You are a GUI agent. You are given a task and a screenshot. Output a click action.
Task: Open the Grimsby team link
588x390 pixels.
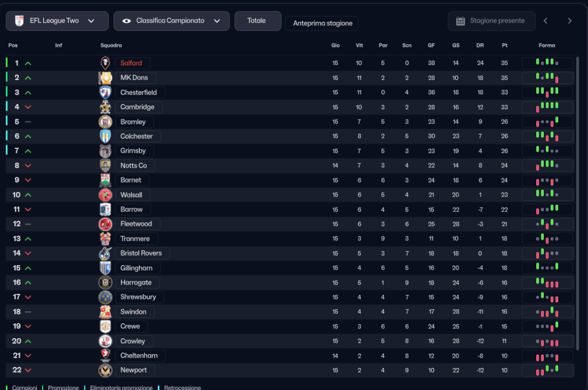[133, 151]
